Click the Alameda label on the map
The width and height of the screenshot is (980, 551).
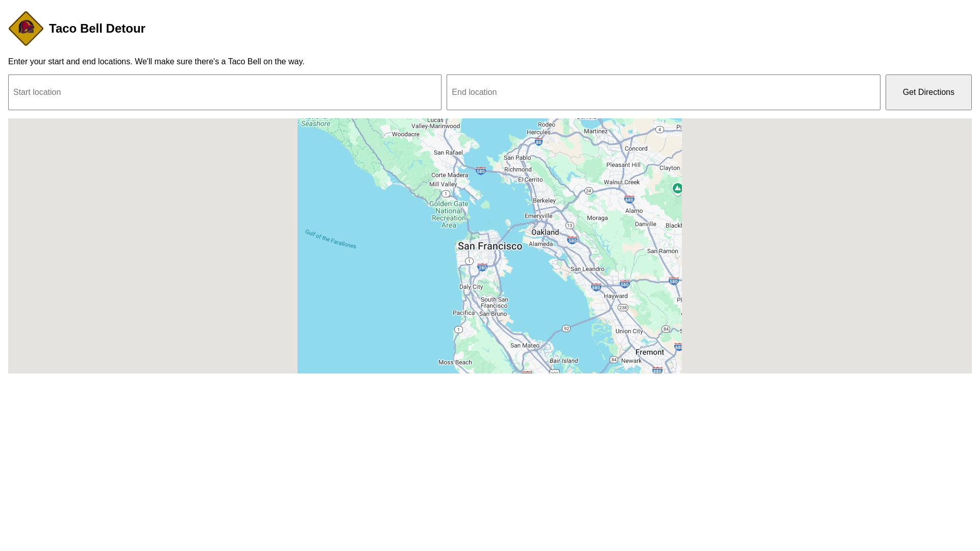tap(541, 244)
